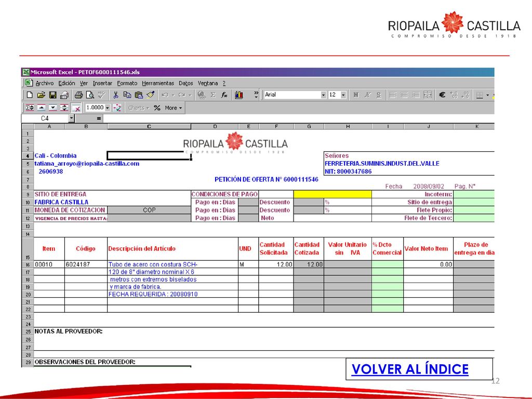This screenshot has height=399, width=532.
Task: Open the Ventana menu
Action: (x=208, y=83)
